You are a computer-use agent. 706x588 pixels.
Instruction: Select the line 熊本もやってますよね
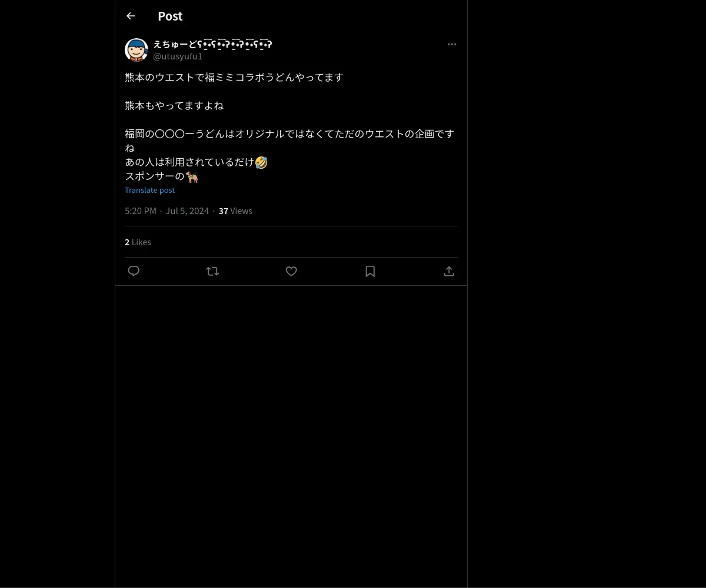tap(174, 105)
